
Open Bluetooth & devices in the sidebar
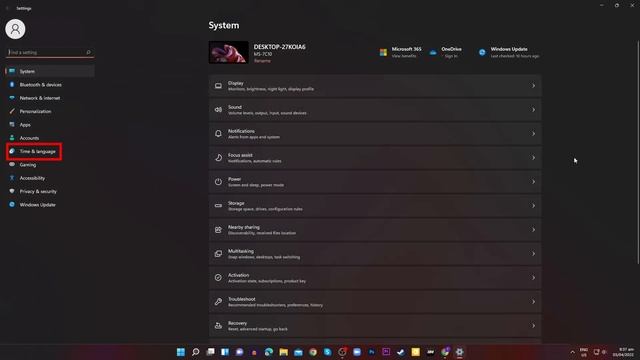pyautogui.click(x=40, y=84)
